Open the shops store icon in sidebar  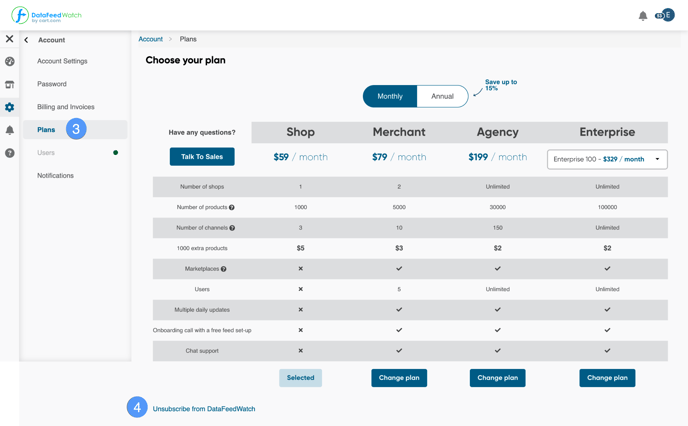point(10,84)
